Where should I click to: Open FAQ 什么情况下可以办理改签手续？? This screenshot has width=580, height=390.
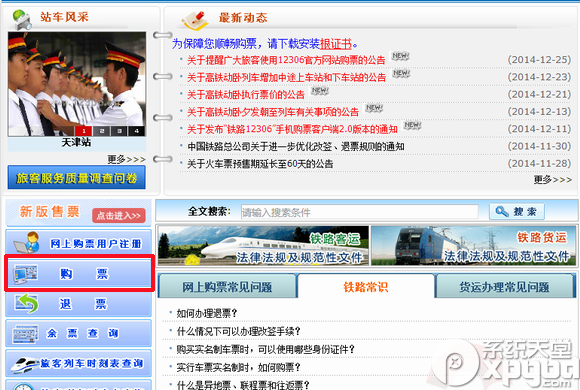(239, 331)
